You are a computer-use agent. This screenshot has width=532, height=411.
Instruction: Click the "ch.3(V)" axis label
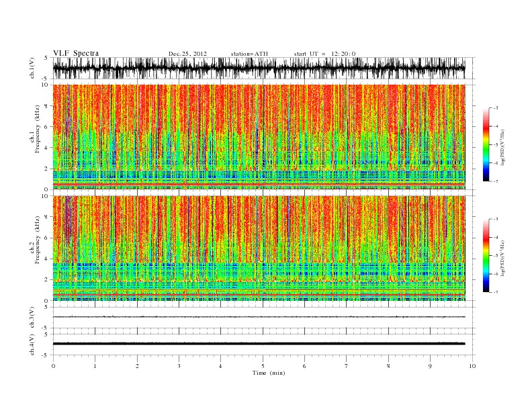pos(32,318)
